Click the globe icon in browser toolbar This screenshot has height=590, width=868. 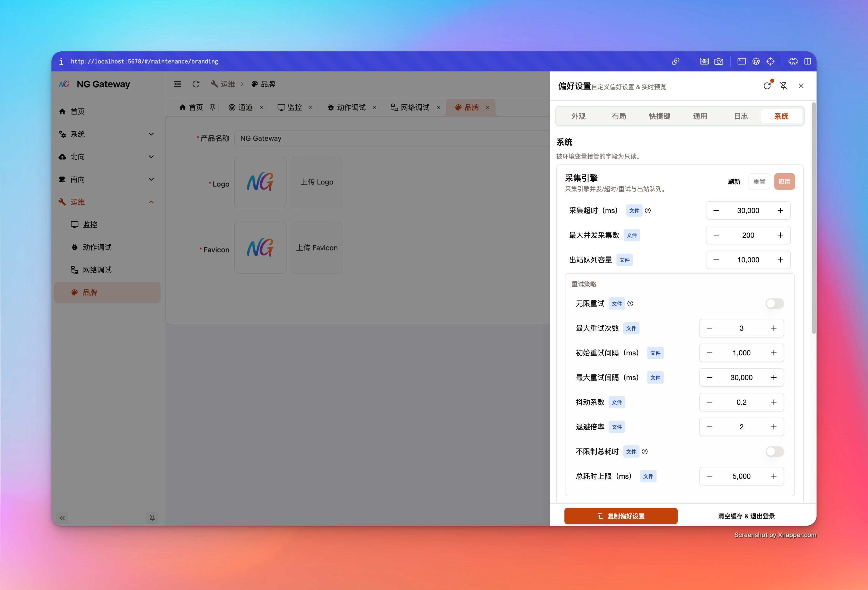(756, 62)
